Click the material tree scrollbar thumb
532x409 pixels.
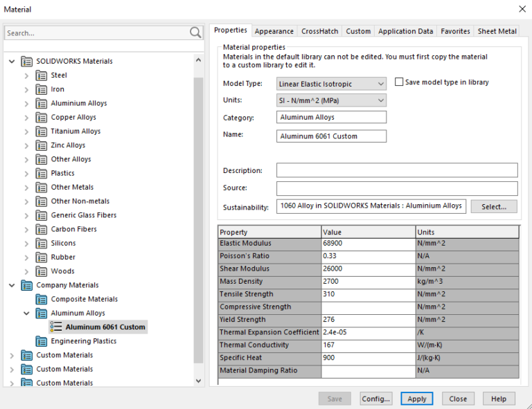coord(199,220)
